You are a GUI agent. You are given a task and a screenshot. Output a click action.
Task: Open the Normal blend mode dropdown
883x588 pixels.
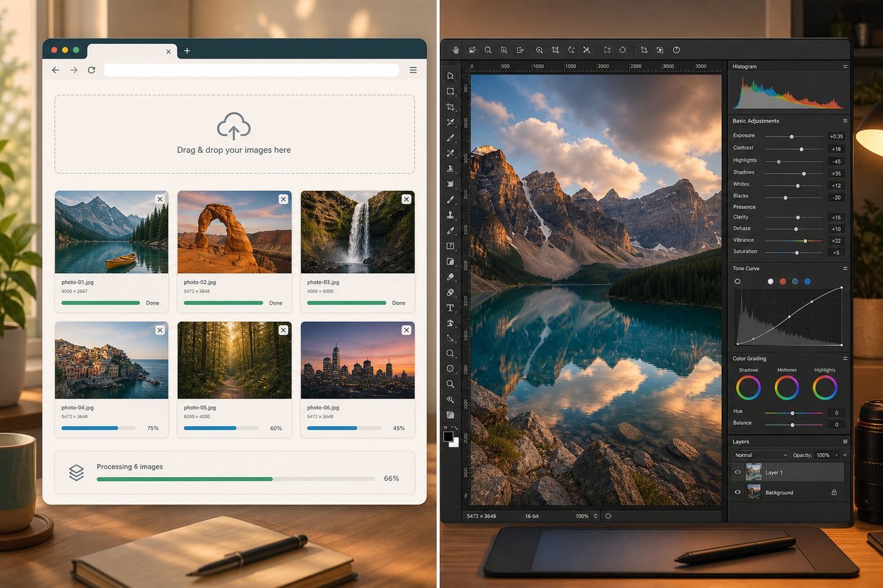760,455
